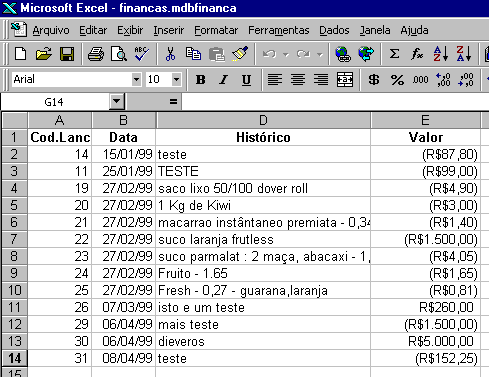This screenshot has height=377, width=489.
Task: Insert a hyperlink with globe icon
Action: coord(343,54)
